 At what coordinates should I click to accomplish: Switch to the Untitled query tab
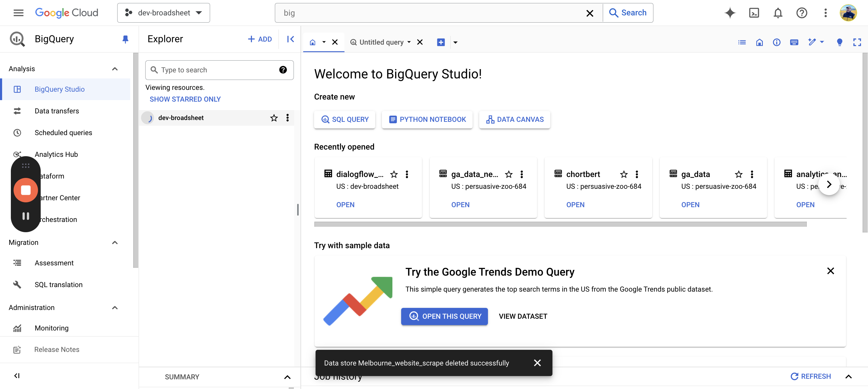point(381,42)
